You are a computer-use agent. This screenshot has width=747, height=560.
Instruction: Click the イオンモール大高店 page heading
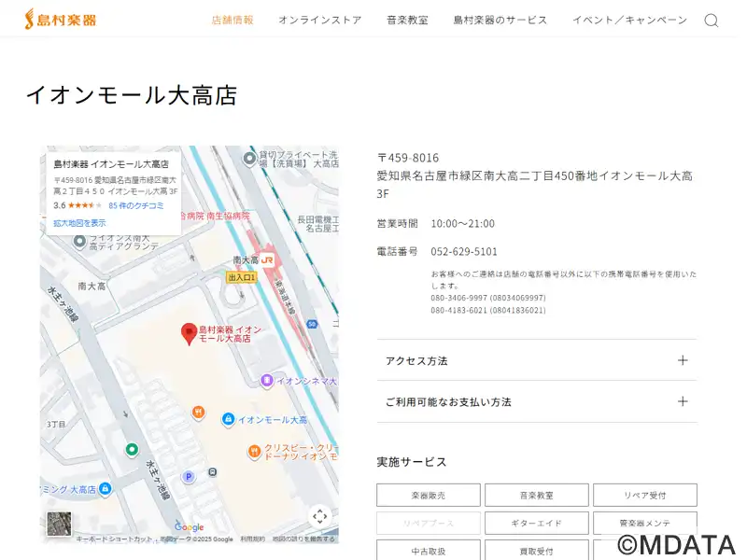coord(132,95)
